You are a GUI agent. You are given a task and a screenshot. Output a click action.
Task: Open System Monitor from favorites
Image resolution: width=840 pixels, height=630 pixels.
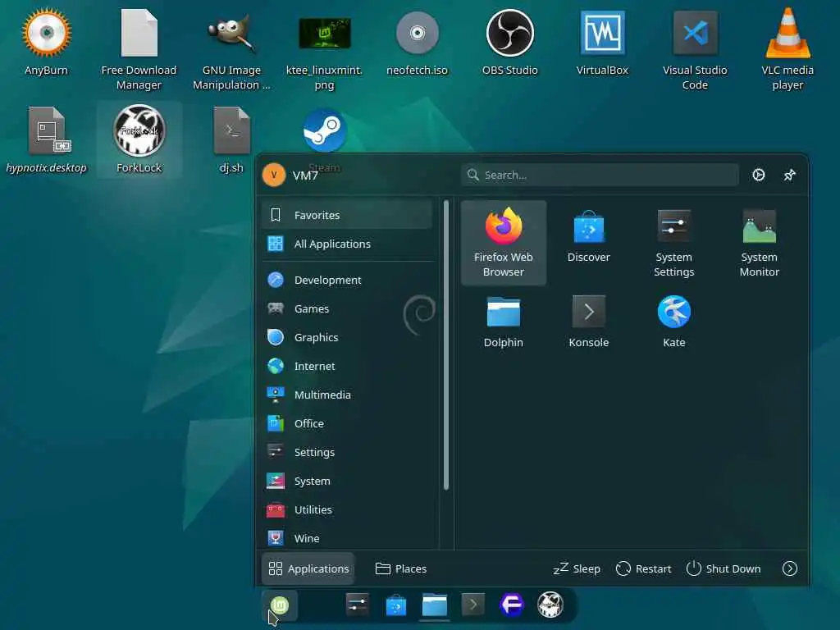759,243
